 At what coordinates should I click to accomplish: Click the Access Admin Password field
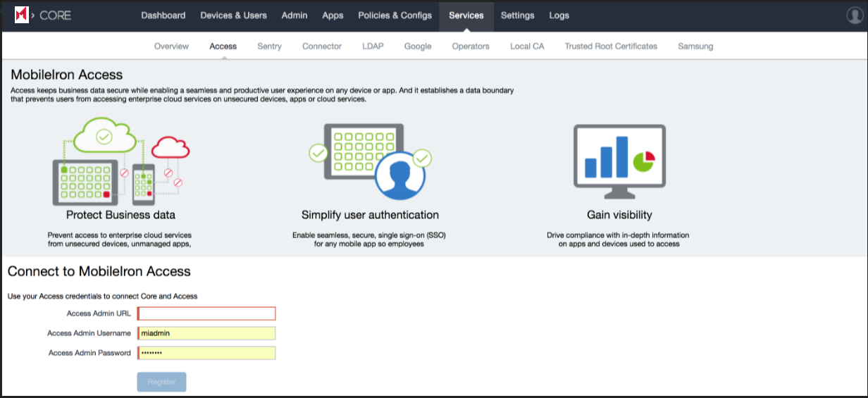click(206, 353)
